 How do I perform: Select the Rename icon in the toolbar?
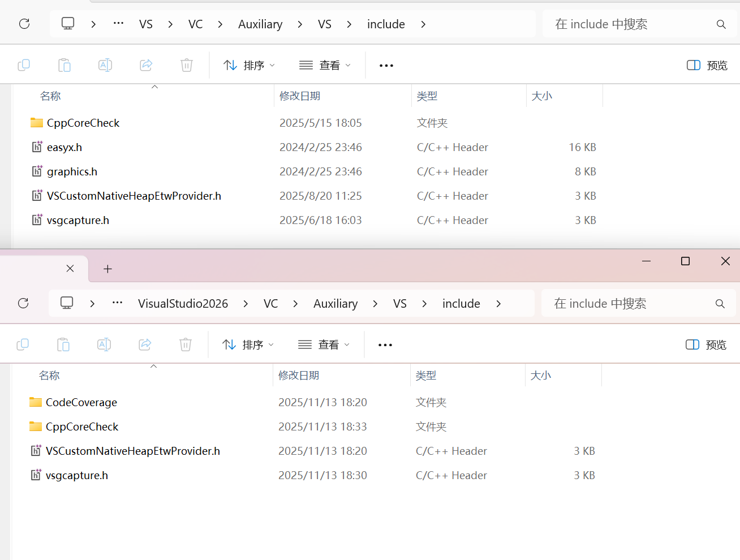point(105,65)
